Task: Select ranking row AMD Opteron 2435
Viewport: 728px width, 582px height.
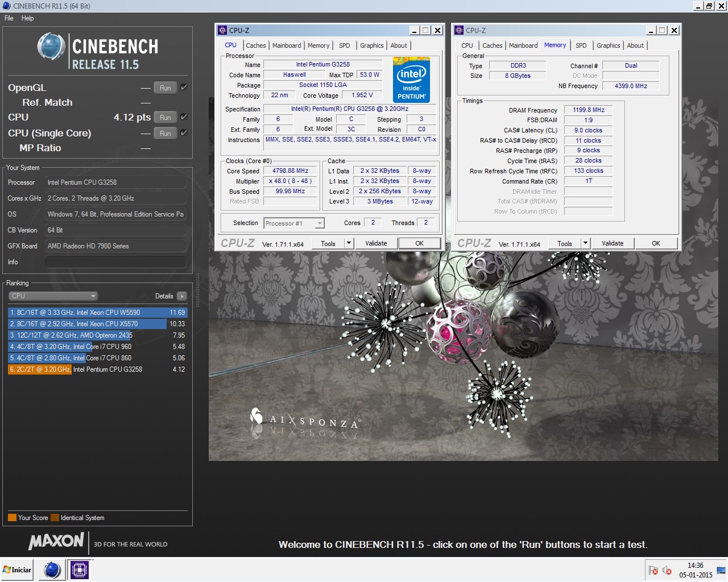Action: point(97,335)
